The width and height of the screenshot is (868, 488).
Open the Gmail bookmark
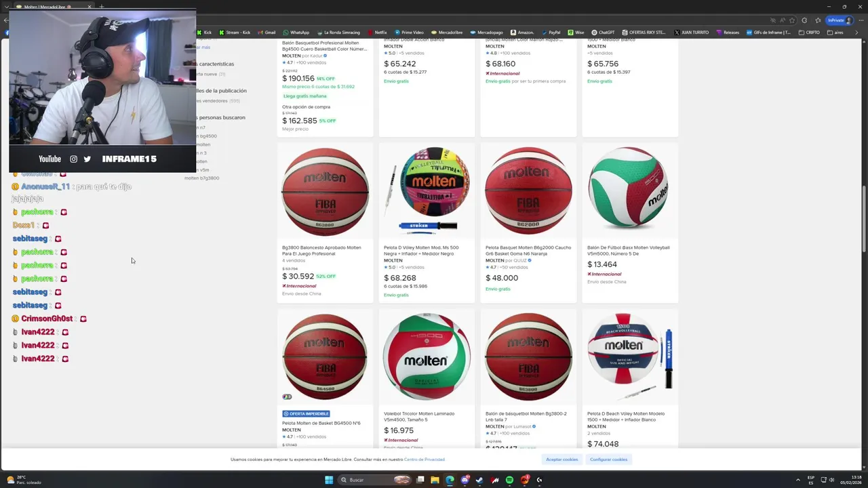tap(266, 32)
